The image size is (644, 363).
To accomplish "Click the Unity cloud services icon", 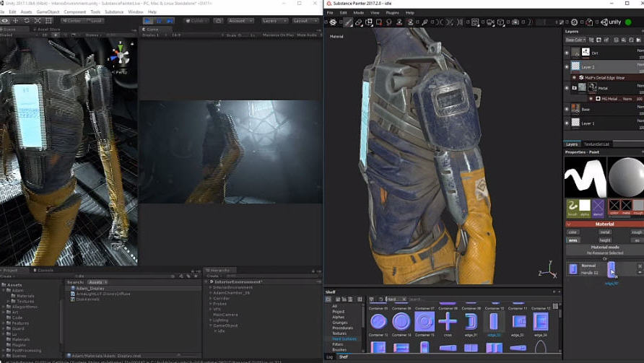I will (x=219, y=20).
